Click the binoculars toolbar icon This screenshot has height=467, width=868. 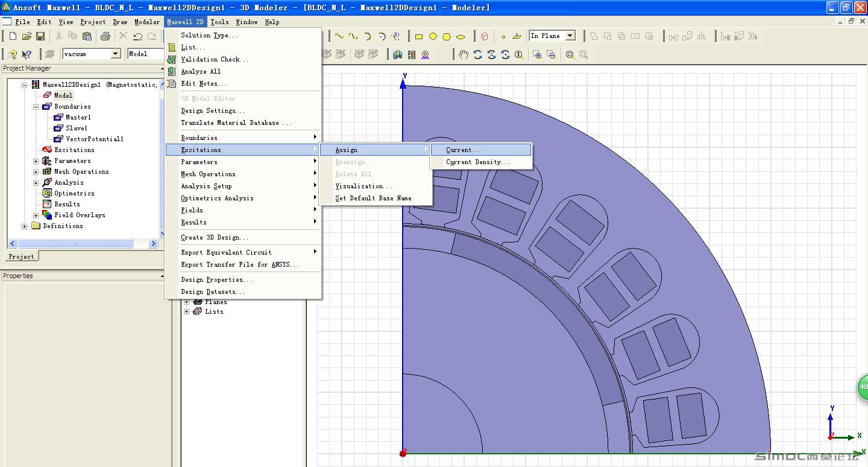tap(397, 54)
